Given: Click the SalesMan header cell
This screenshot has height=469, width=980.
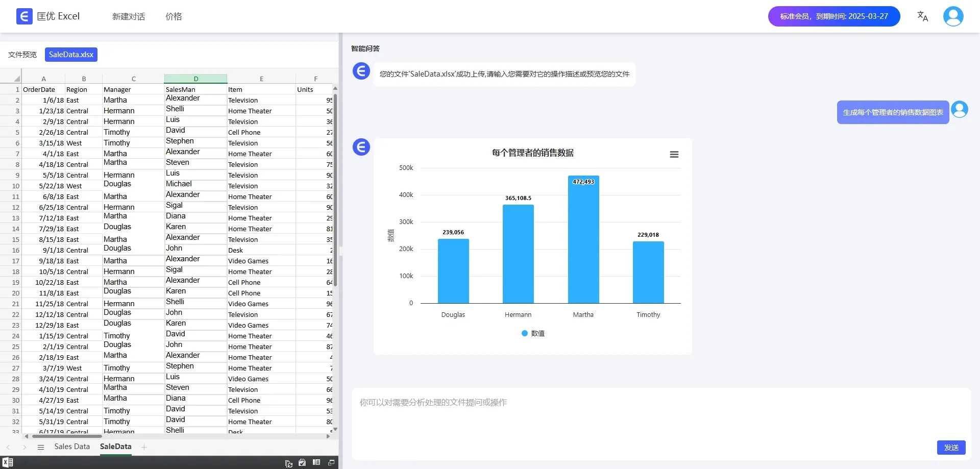Looking at the screenshot, I should pos(195,89).
